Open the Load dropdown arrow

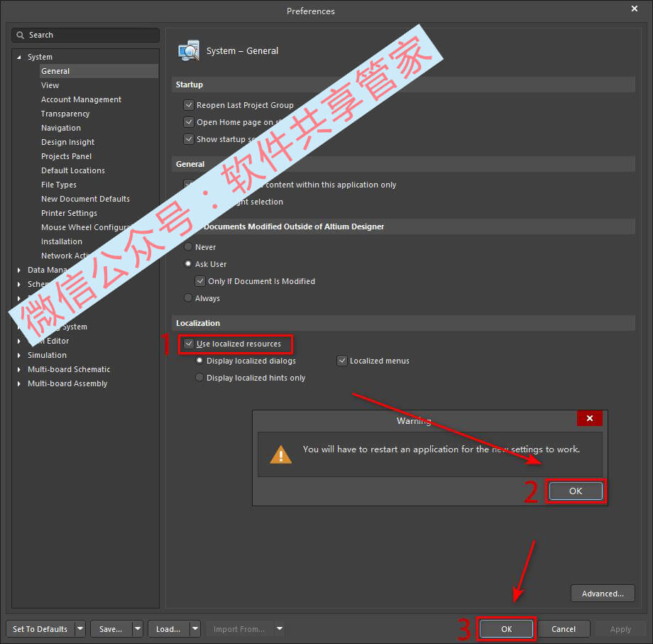click(195, 628)
